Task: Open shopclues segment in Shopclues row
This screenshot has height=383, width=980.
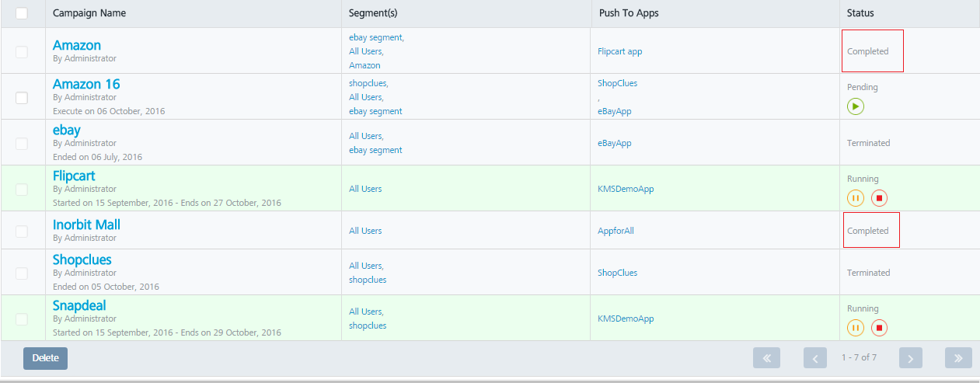Action: (x=368, y=280)
